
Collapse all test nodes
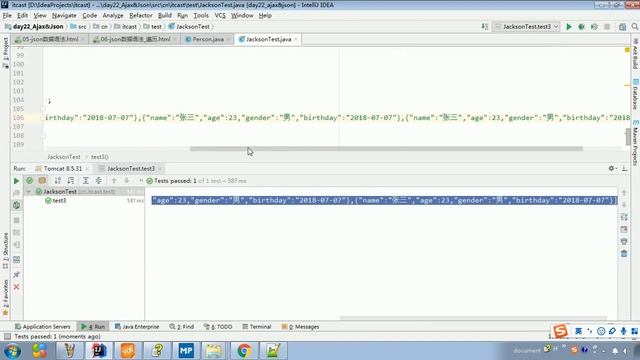coord(99,180)
